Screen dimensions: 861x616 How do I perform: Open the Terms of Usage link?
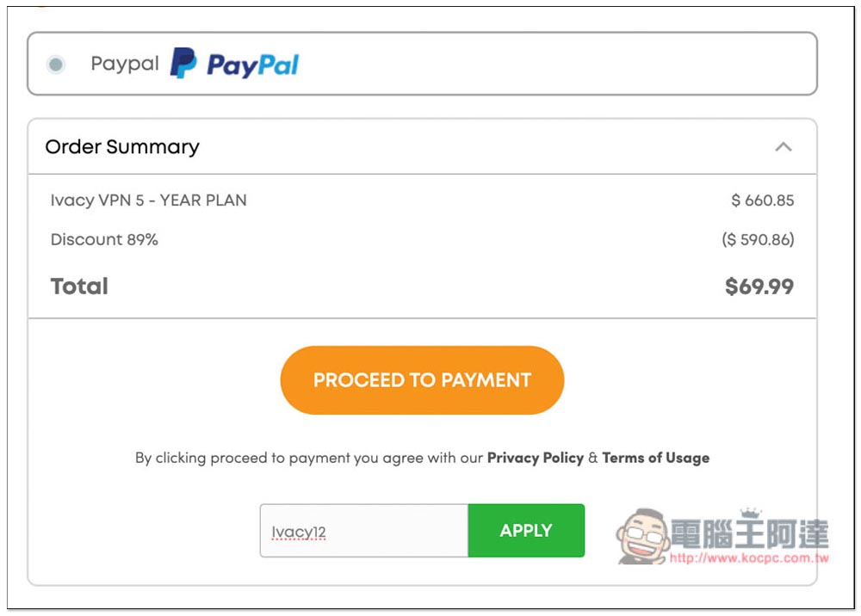coord(655,458)
